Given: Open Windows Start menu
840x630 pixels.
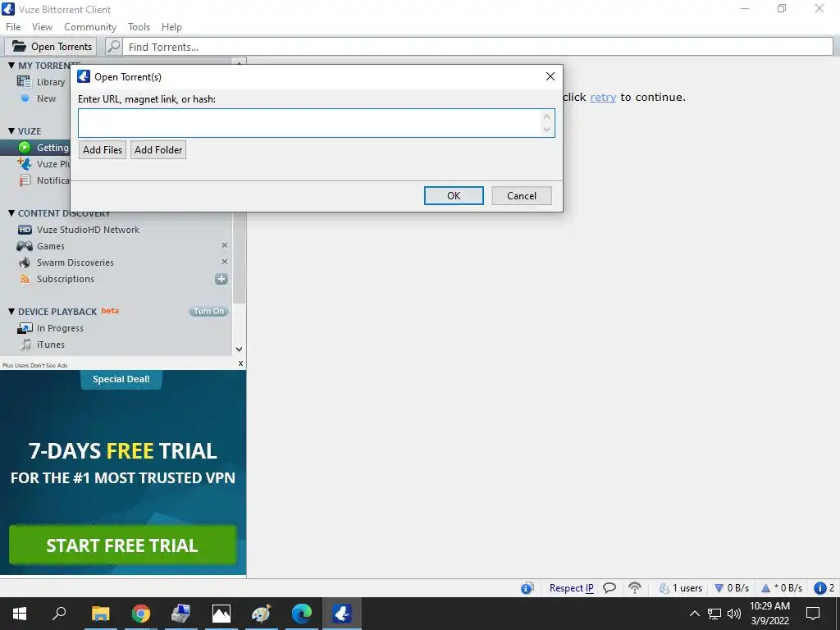Looking at the screenshot, I should (20, 614).
